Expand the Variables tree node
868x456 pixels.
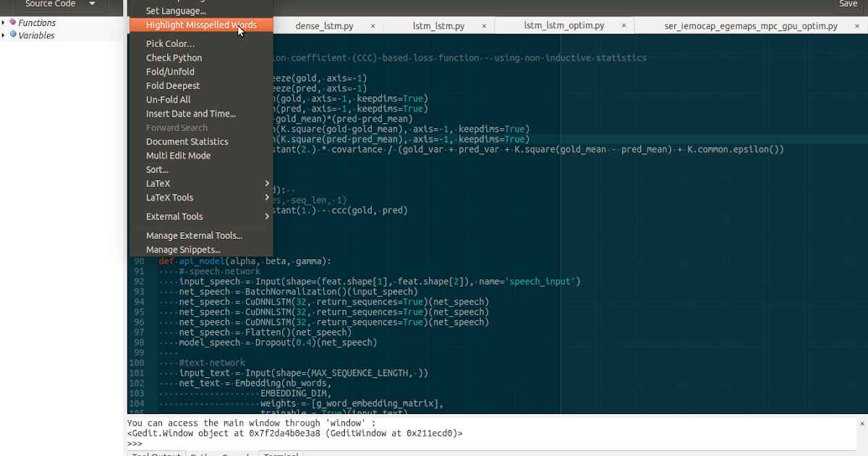[4, 35]
